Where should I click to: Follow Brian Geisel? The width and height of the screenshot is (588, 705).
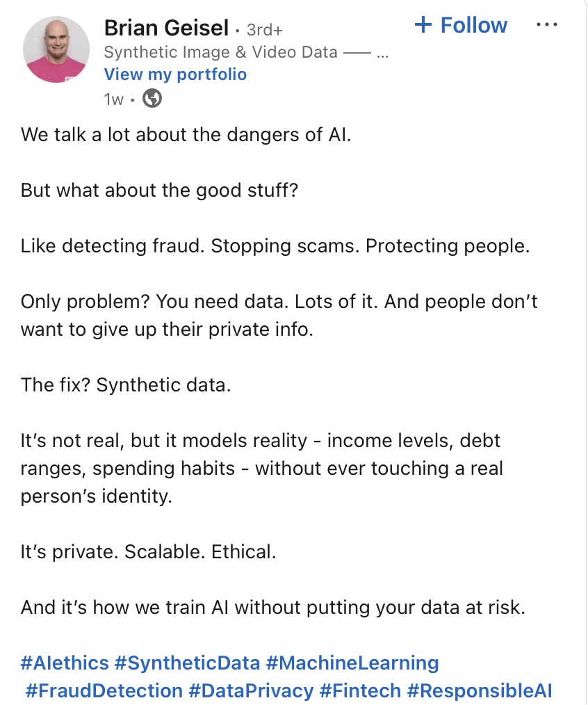pyautogui.click(x=461, y=25)
